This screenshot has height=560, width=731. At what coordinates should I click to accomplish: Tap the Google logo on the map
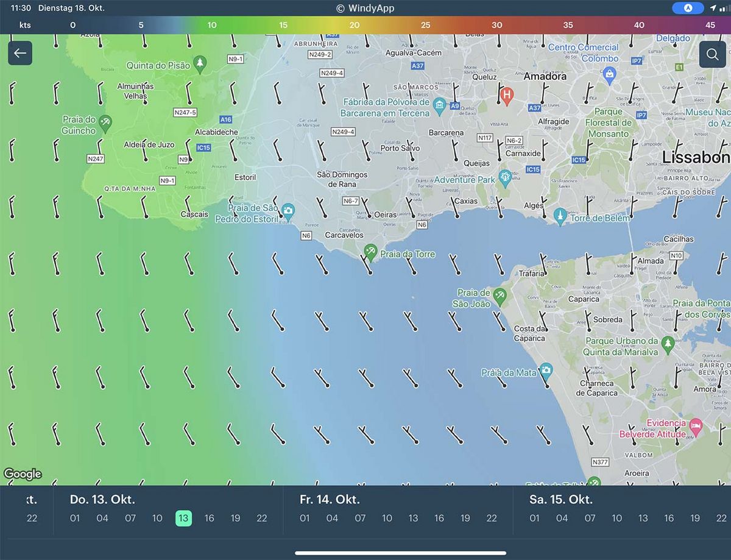coord(23,473)
